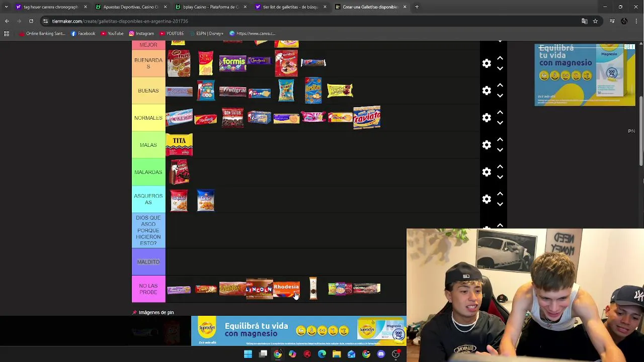
Task: Open settings gear for NORMALES tier
Action: point(487,118)
